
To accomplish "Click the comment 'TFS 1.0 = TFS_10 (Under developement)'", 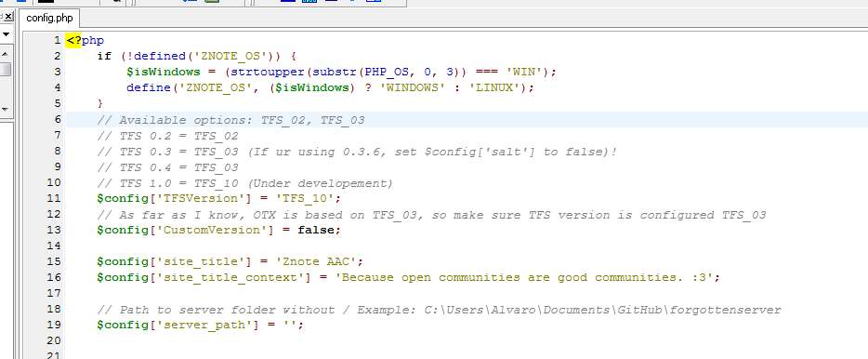I will pyautogui.click(x=244, y=183).
